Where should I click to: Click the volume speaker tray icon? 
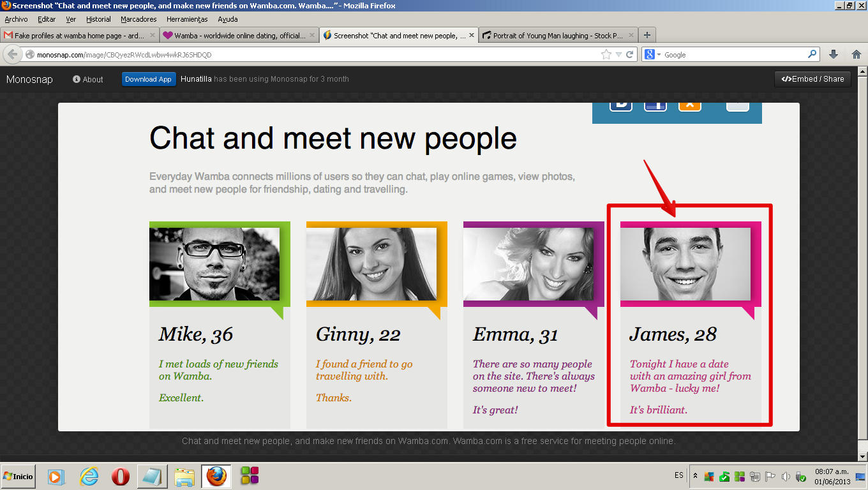786,477
